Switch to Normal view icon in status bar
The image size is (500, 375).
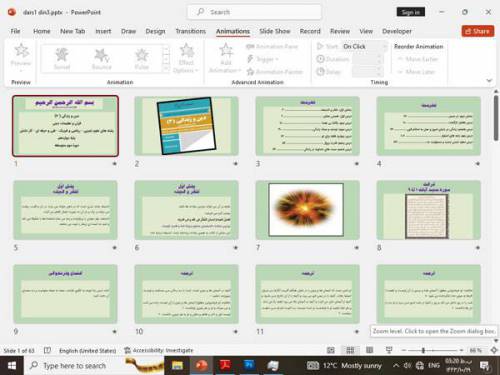(331, 350)
